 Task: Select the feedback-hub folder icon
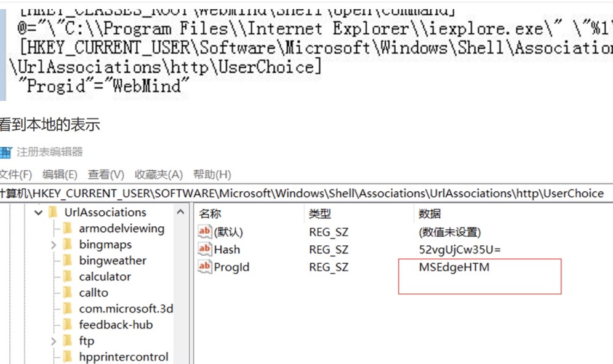[x=68, y=325]
